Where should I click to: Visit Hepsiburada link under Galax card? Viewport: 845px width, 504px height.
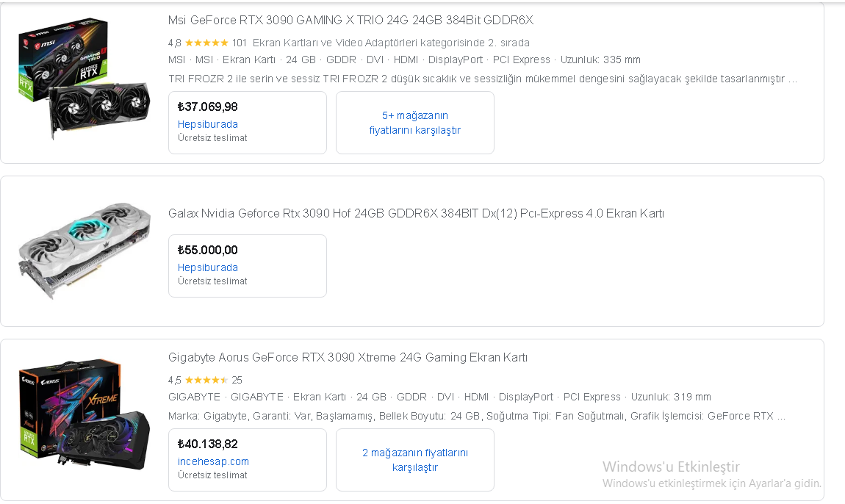pyautogui.click(x=207, y=267)
